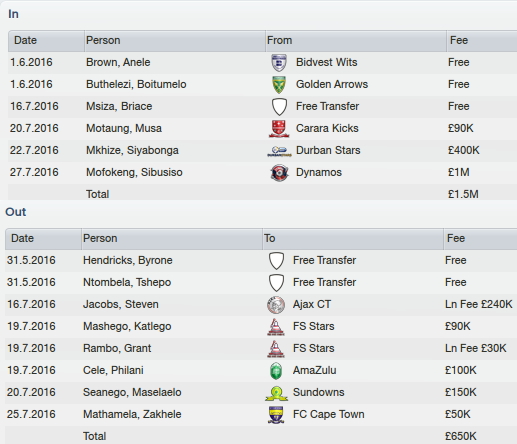Open player Mkhize, Siyabonga
The image size is (517, 444).
[x=132, y=150]
